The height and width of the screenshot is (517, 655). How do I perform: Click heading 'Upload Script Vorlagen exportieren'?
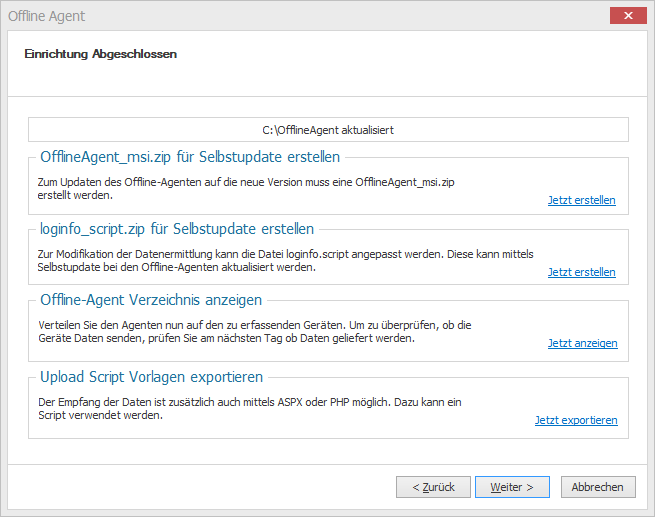tap(151, 377)
